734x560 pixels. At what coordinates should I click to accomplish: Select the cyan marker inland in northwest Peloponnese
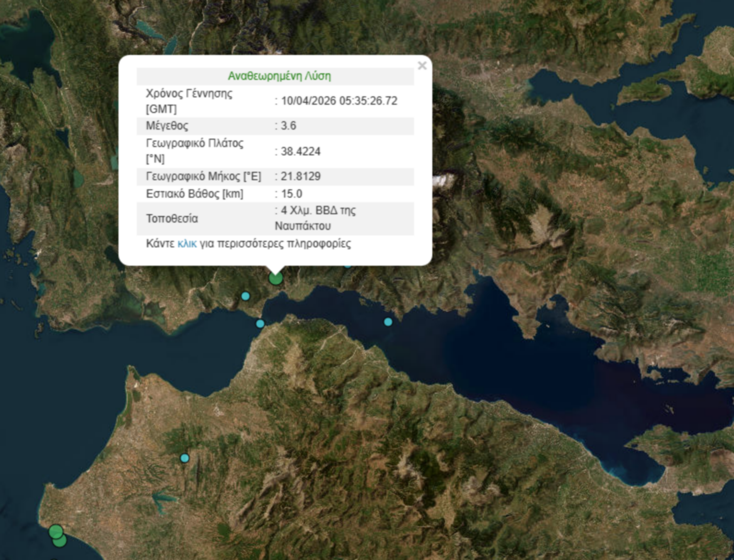[185, 458]
